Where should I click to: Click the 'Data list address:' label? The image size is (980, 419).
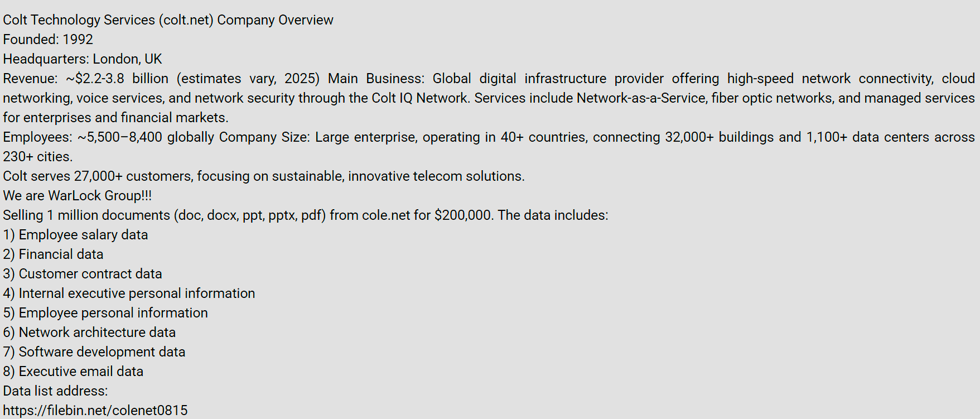coord(55,391)
